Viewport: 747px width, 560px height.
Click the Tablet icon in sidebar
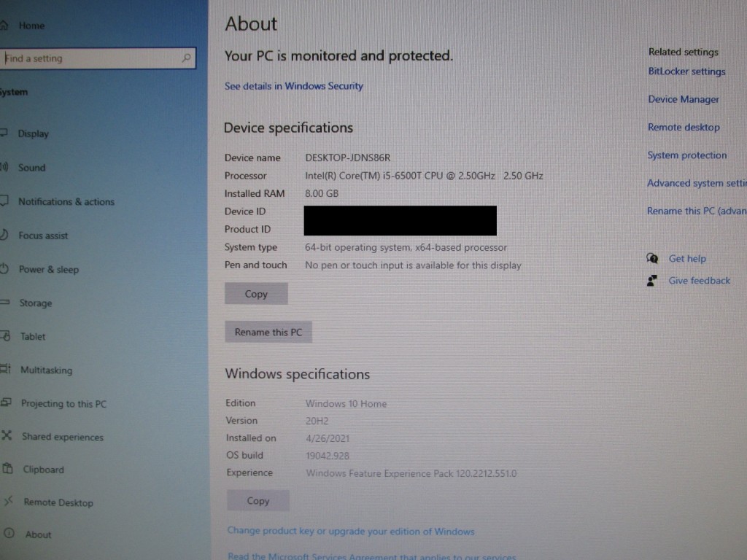pos(5,335)
